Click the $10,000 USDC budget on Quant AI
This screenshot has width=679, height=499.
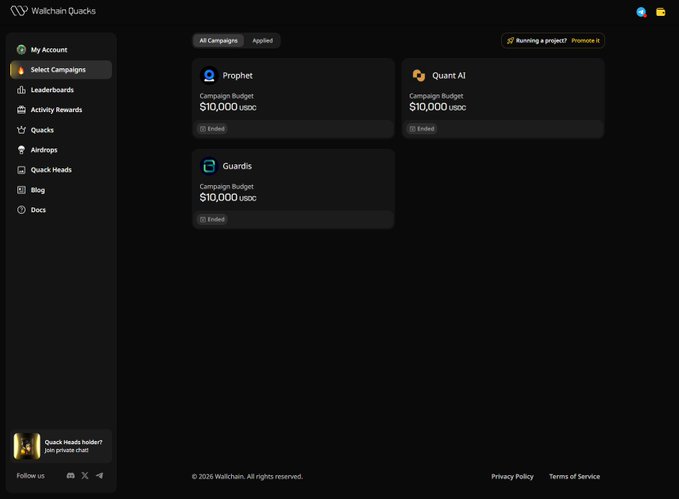coord(437,107)
